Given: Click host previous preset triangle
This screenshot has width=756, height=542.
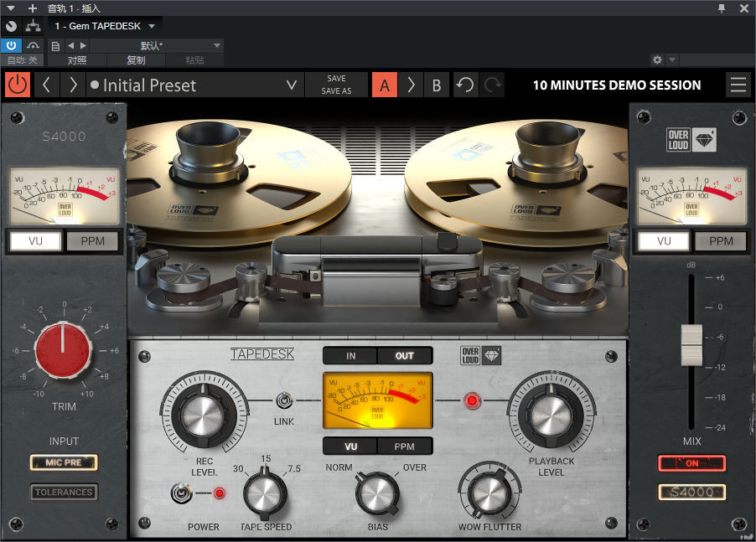Looking at the screenshot, I should (71, 46).
